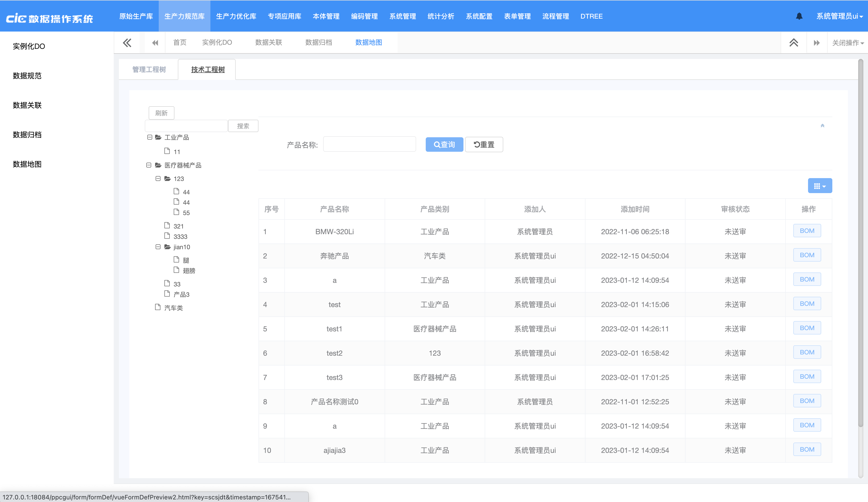Collapse the 123 tree folder
This screenshot has height=502, width=868.
158,178
